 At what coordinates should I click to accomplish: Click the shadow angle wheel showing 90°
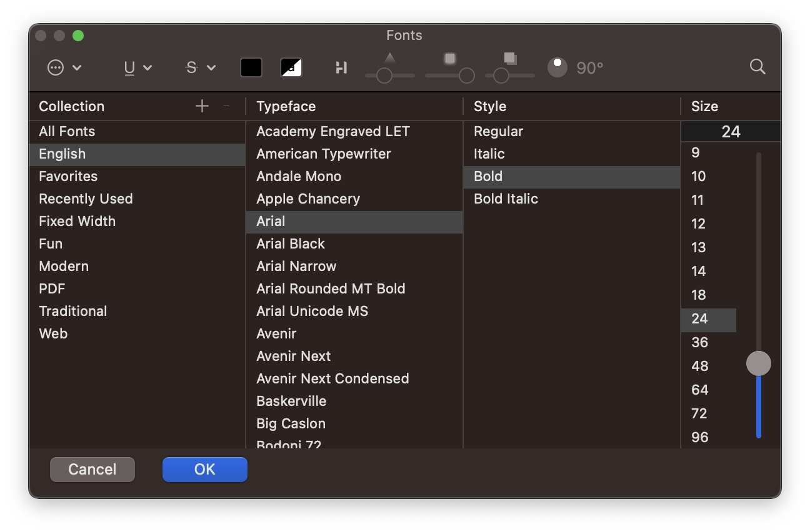pyautogui.click(x=556, y=67)
